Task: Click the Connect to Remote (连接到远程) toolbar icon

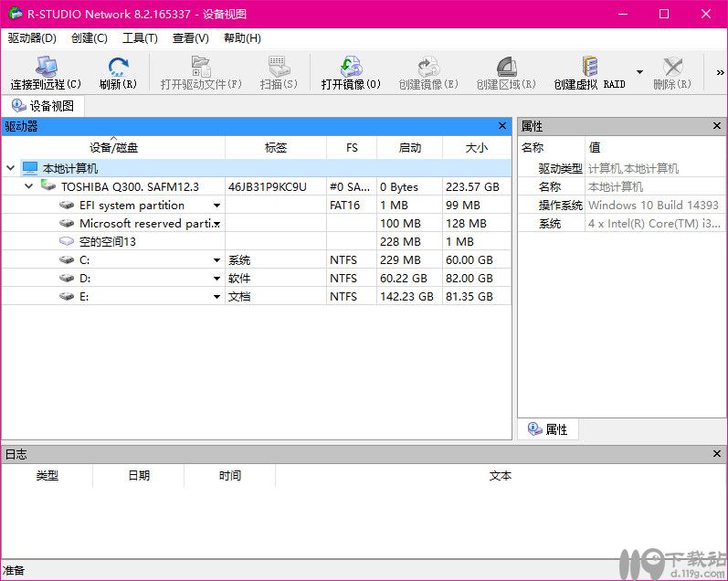Action: (46, 67)
